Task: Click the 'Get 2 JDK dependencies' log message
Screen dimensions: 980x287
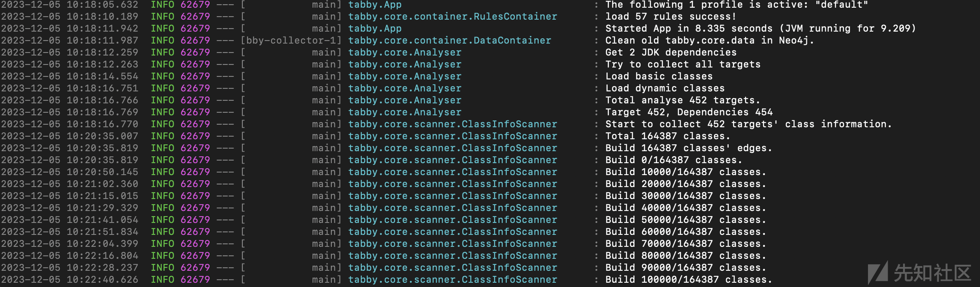Action: coord(670,53)
